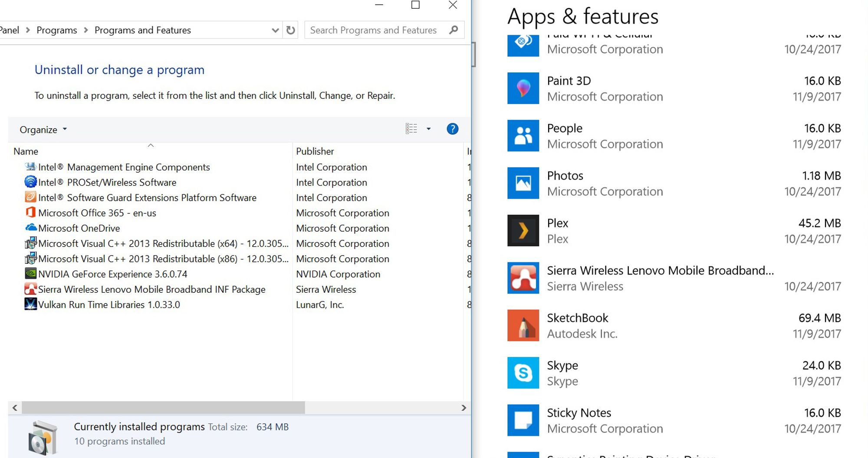The image size is (868, 458).
Task: Click the Uninstall or change a program heading
Action: coord(119,70)
